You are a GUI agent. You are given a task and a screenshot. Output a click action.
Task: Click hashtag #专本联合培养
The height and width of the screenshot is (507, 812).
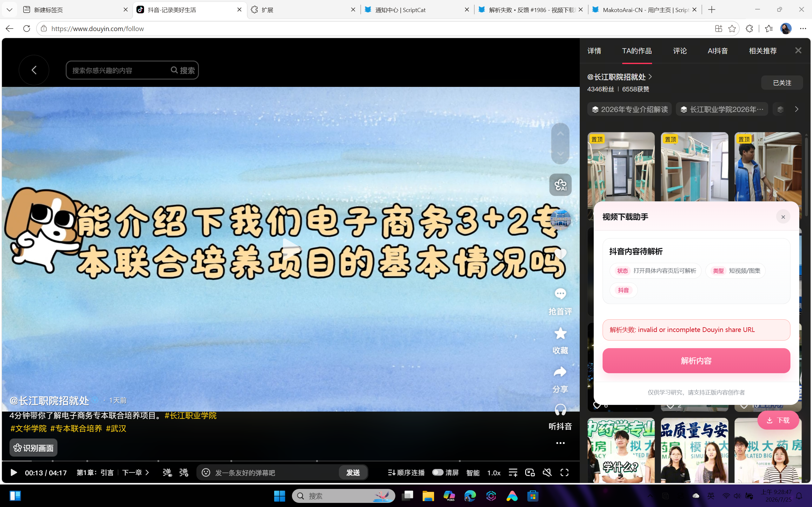tap(76, 429)
